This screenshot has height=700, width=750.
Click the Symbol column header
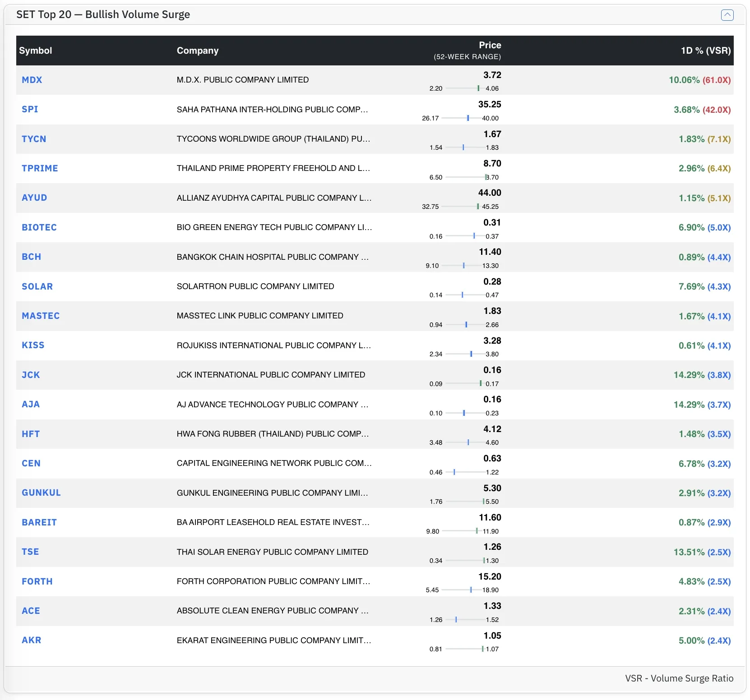pyautogui.click(x=36, y=51)
